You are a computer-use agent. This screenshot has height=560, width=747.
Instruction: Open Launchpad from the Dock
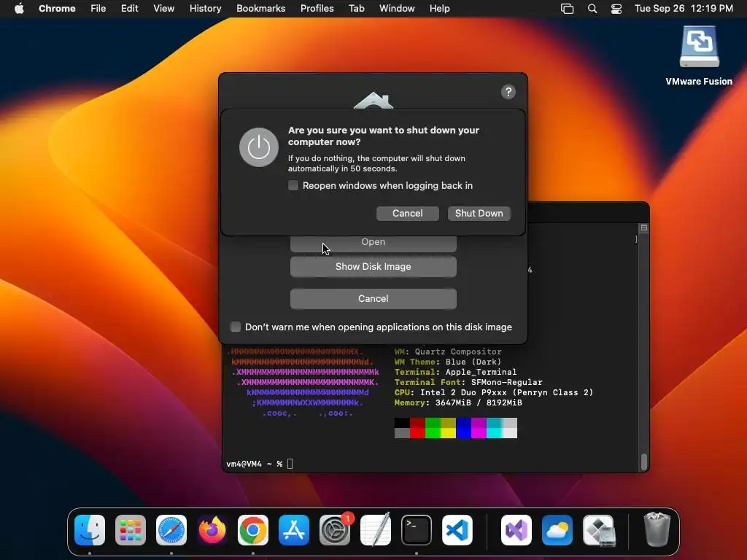(131, 530)
